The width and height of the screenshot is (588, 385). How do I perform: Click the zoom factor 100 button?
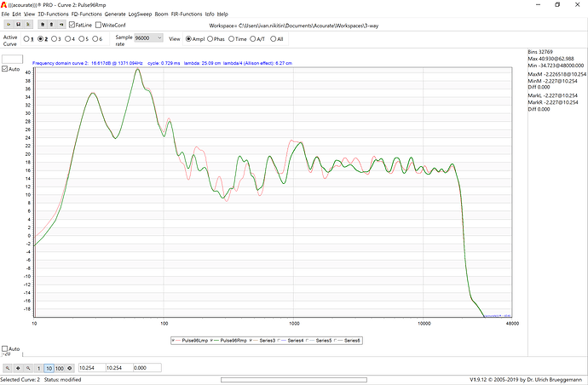pos(60,368)
